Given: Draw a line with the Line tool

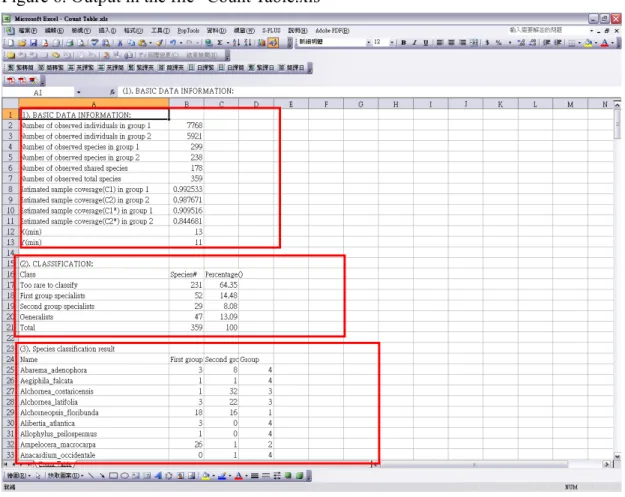Looking at the screenshot, I should point(91,475).
